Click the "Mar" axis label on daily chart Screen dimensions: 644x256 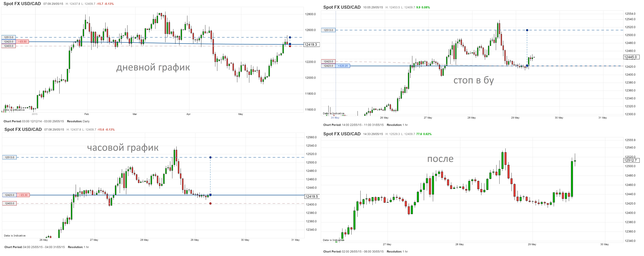(135, 114)
